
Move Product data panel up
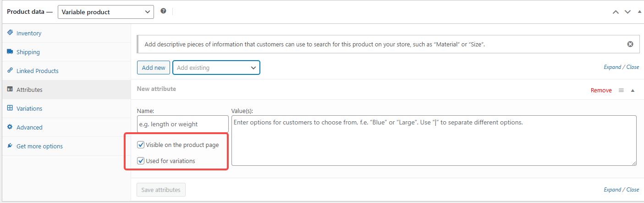coord(616,12)
